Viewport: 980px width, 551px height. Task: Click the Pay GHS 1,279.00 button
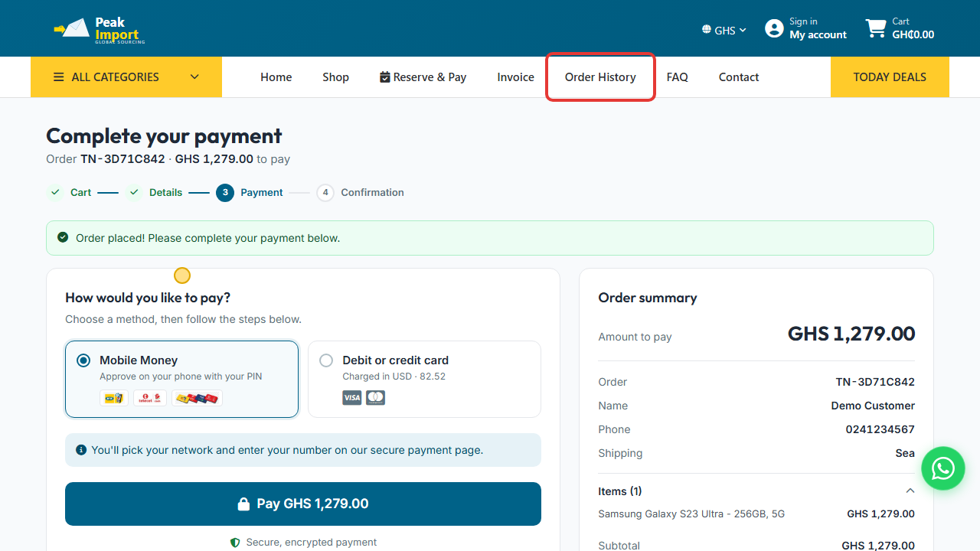tap(303, 504)
